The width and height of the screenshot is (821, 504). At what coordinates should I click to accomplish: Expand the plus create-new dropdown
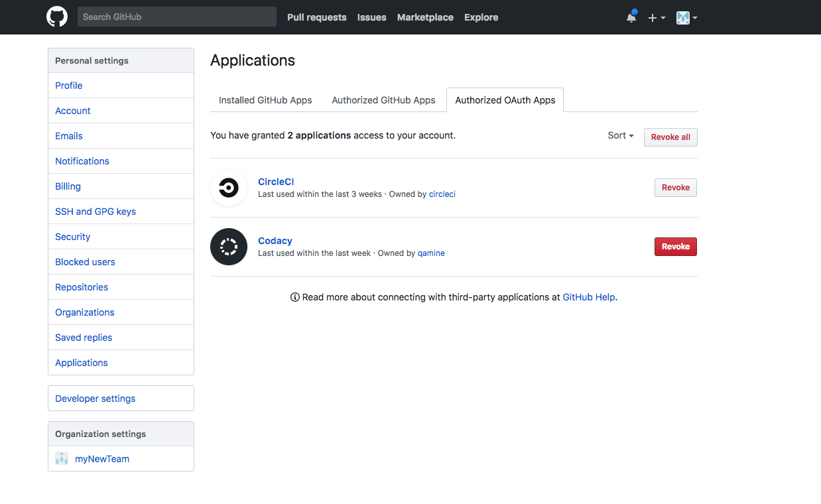[656, 18]
